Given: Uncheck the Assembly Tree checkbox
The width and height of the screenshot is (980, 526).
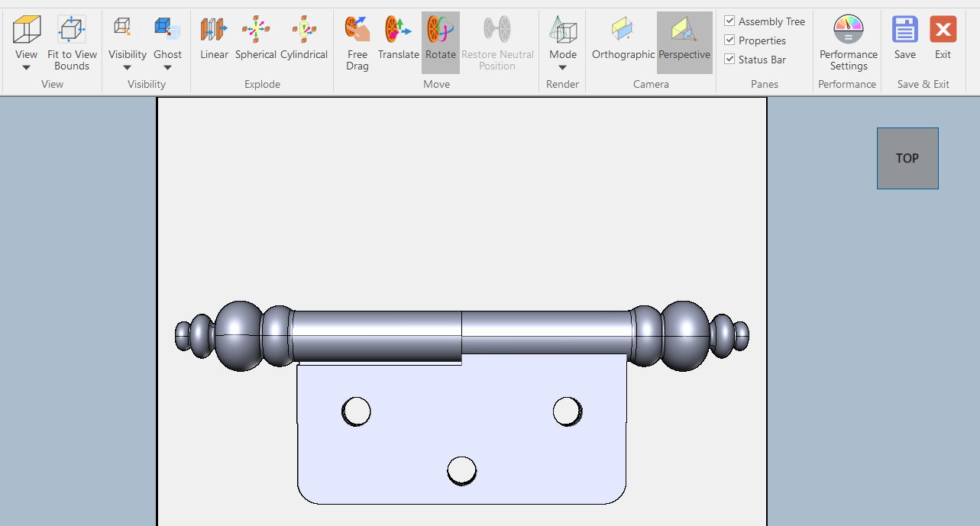Looking at the screenshot, I should pos(729,21).
